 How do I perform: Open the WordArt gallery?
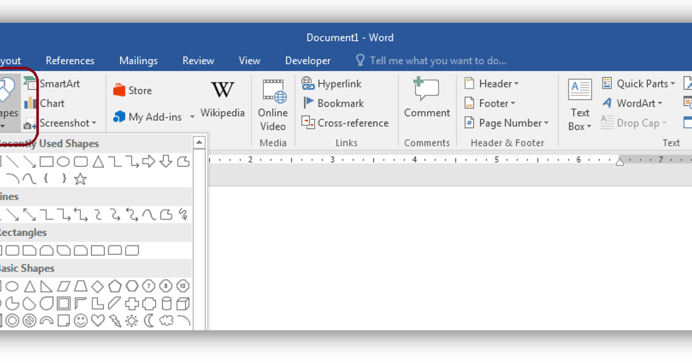tap(632, 103)
